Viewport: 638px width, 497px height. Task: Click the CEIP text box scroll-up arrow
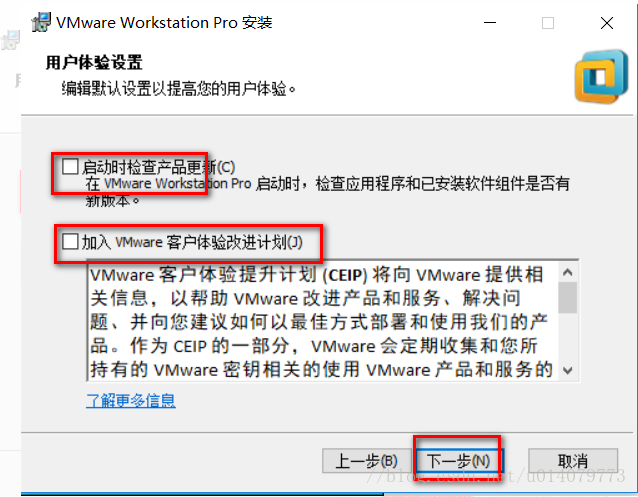568,272
